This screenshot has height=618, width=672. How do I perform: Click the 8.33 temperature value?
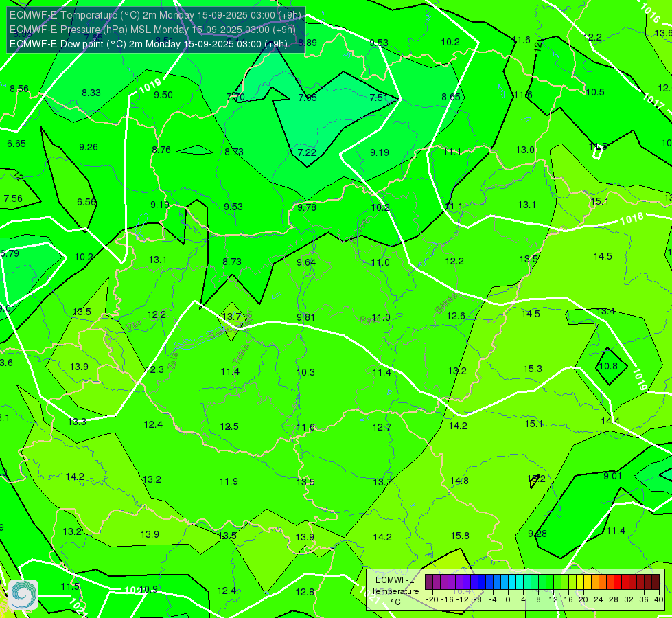(91, 93)
